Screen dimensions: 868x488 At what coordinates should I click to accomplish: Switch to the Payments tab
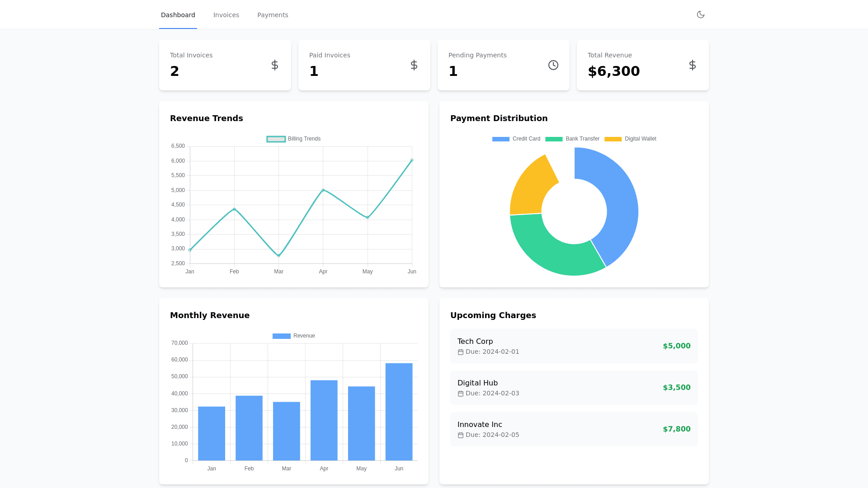coord(273,15)
